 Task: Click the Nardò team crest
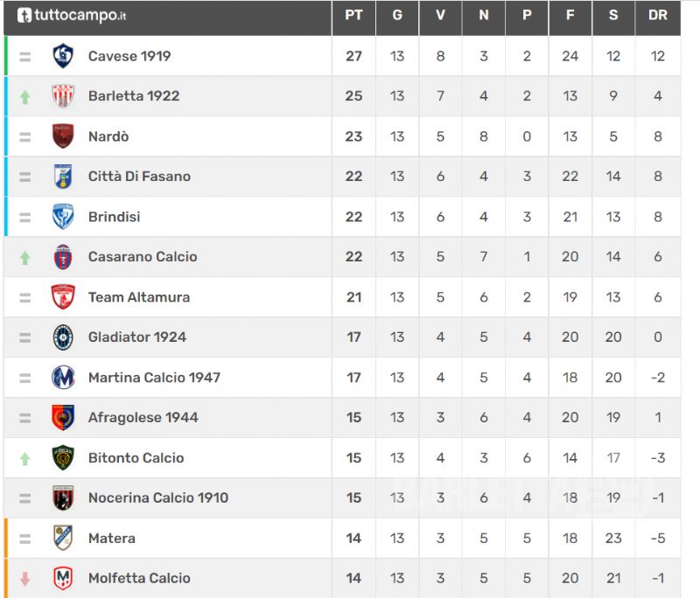pos(63,136)
